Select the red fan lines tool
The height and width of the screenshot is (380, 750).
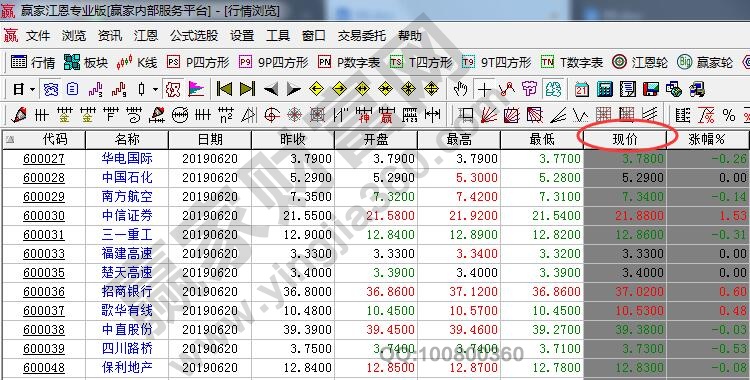point(488,115)
